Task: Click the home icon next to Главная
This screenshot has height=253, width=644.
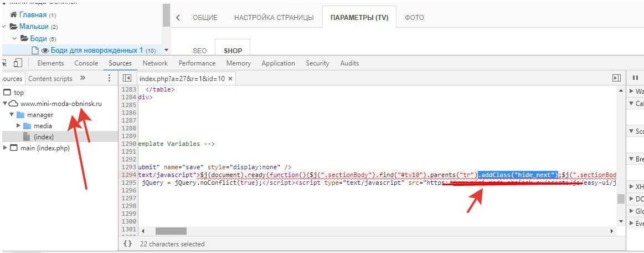Action: tap(13, 15)
